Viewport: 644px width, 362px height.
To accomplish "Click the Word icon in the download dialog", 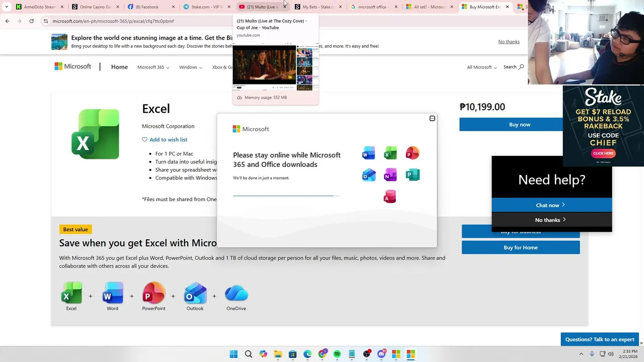I will tap(368, 153).
